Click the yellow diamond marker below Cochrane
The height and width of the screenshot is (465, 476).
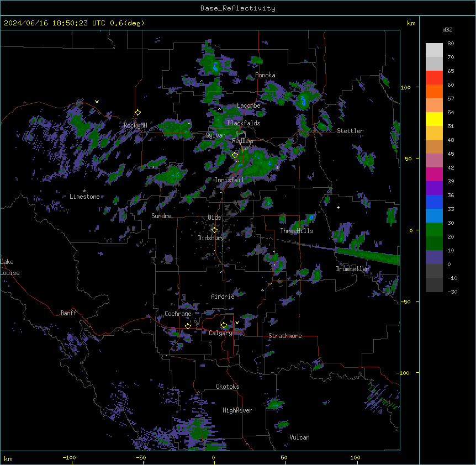coord(188,326)
